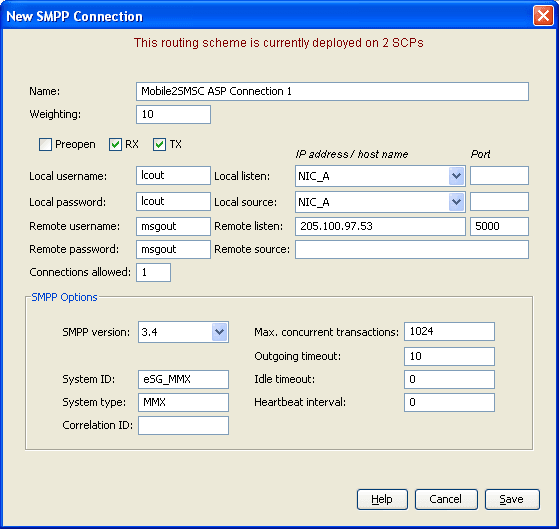559x529 pixels.
Task: Select the Remote listen port field showing 5000
Action: [x=499, y=226]
